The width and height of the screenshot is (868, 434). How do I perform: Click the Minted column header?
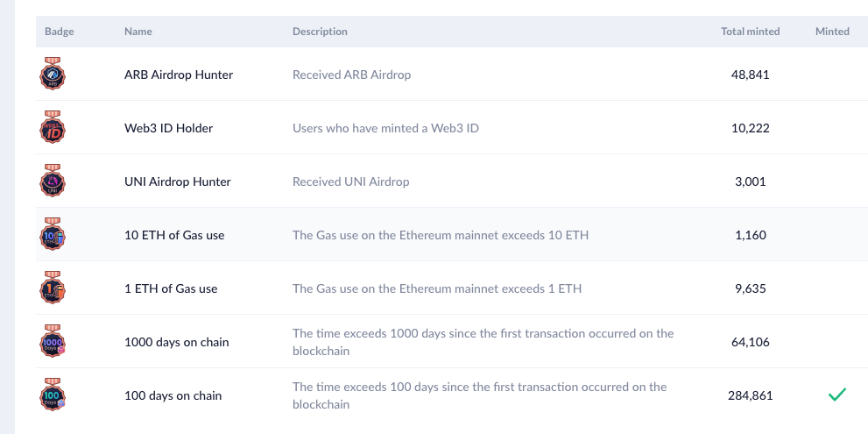coord(832,32)
